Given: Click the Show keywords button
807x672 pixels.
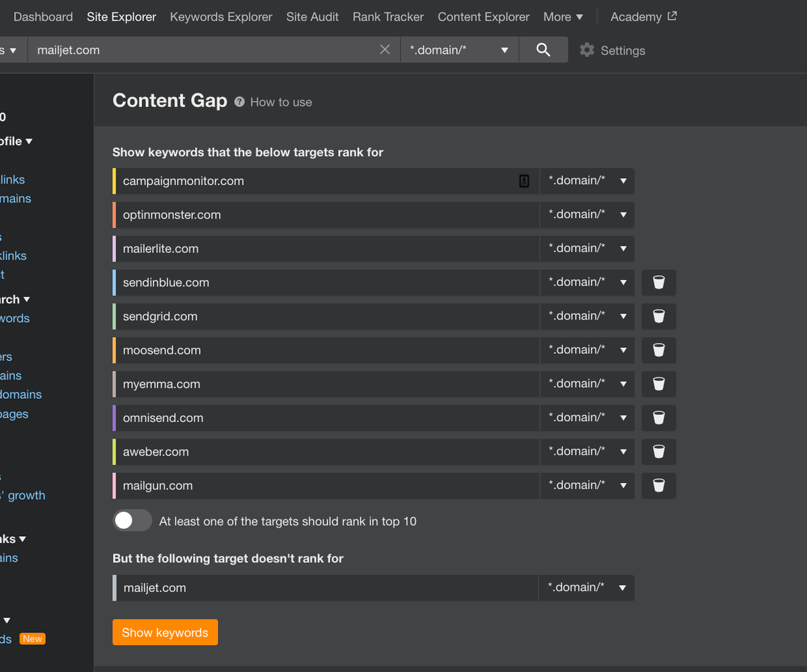Looking at the screenshot, I should point(165,632).
